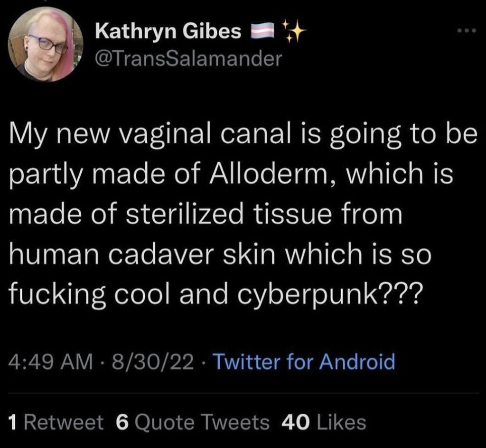
Task: Click the divider line below the timestamp
Action: 243,393
